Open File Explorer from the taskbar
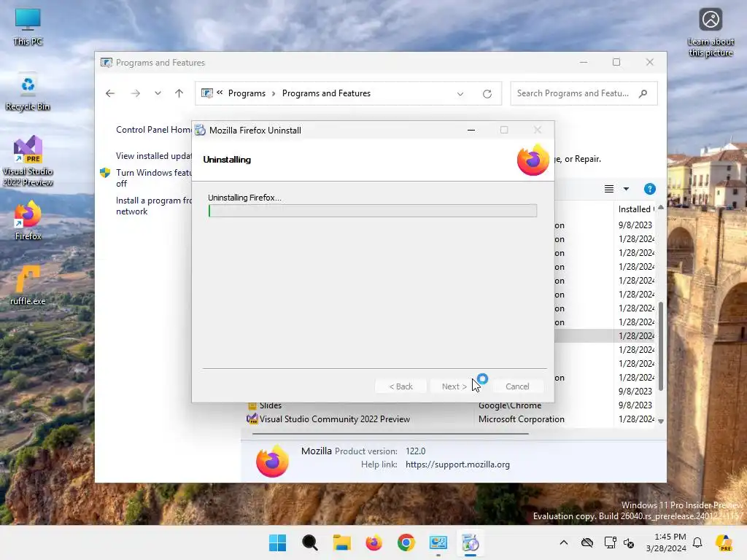This screenshot has width=747, height=560. point(341,542)
